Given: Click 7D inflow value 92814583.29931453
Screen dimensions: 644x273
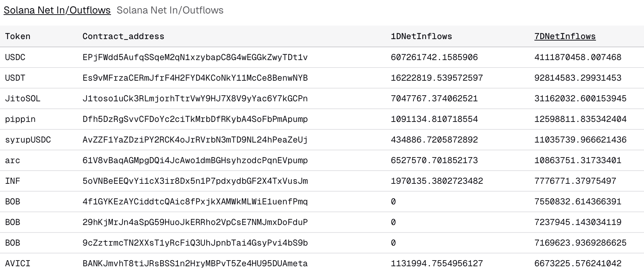Looking at the screenshot, I should [x=578, y=78].
